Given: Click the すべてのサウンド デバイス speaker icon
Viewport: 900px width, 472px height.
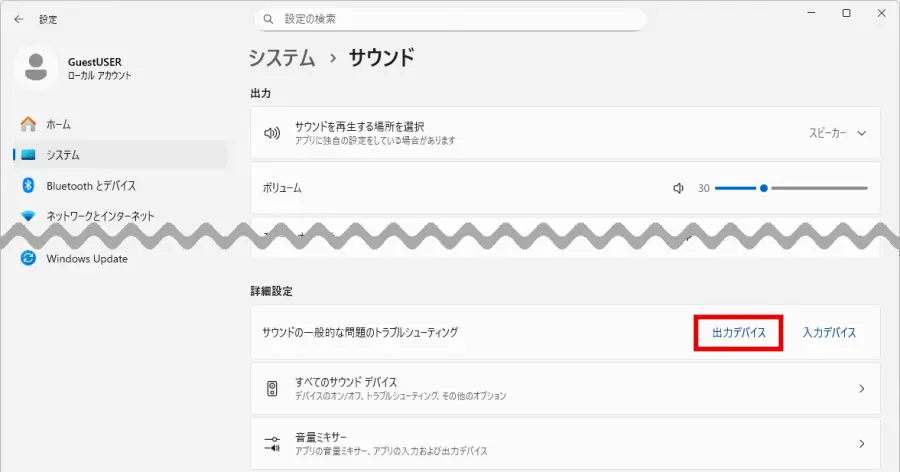Looking at the screenshot, I should (x=272, y=389).
